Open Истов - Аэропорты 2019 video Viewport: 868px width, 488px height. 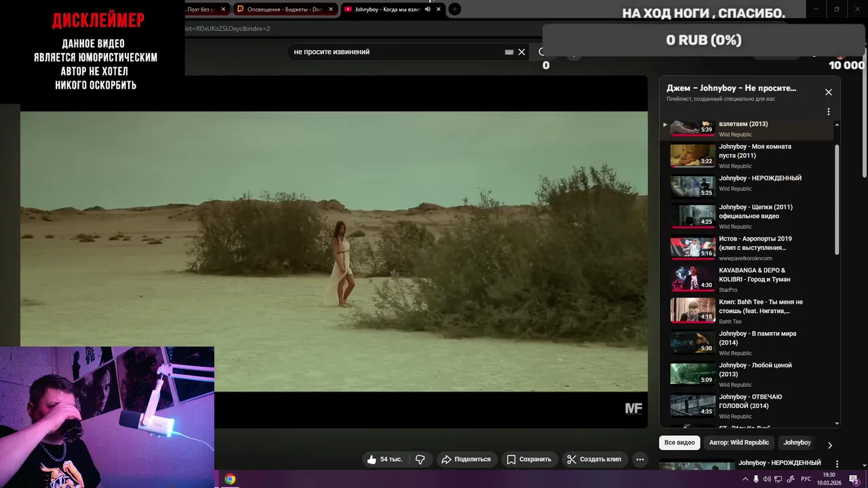tap(755, 243)
